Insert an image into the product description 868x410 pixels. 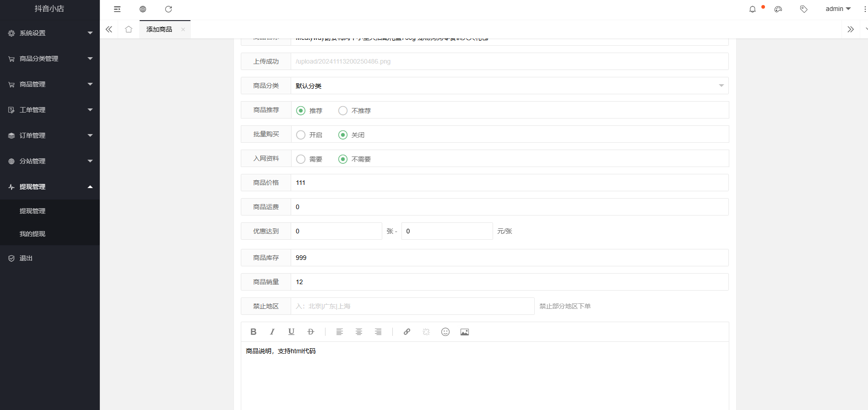point(464,332)
